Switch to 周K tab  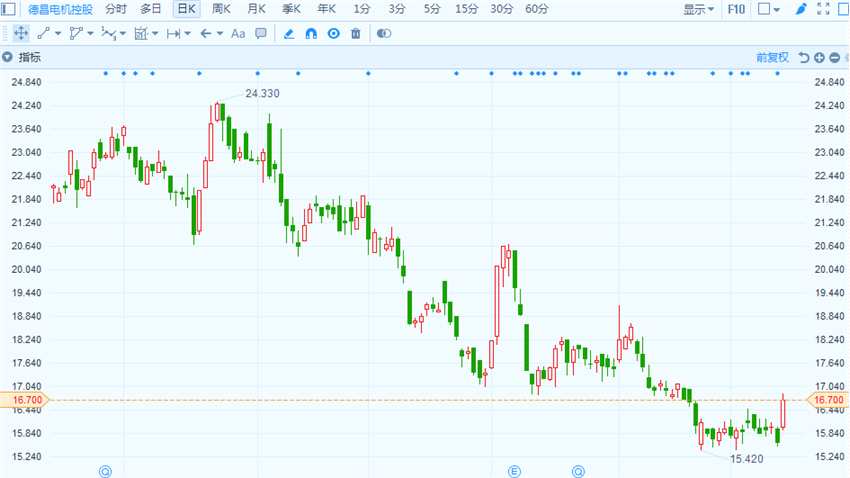tap(221, 9)
